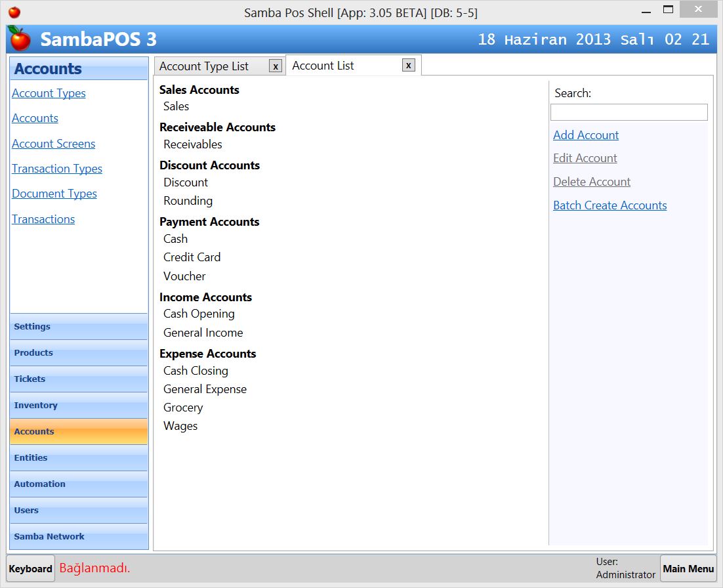The image size is (723, 588).
Task: Expand the Inventory section
Action: tap(79, 405)
